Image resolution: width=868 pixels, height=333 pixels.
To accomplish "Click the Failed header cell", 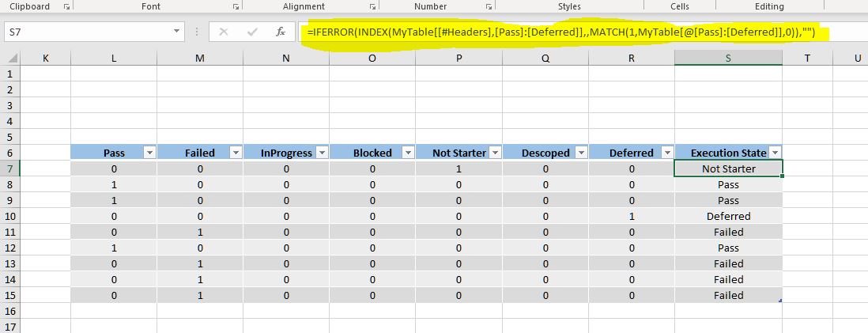I will coord(200,153).
